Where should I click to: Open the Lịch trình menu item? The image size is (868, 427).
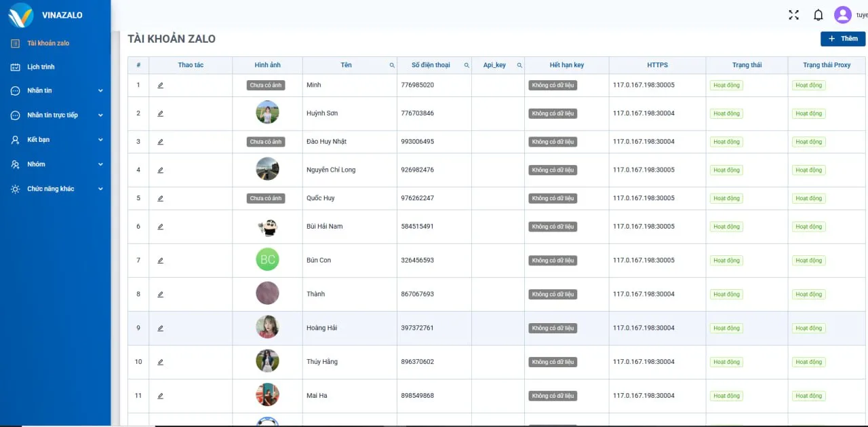click(41, 67)
